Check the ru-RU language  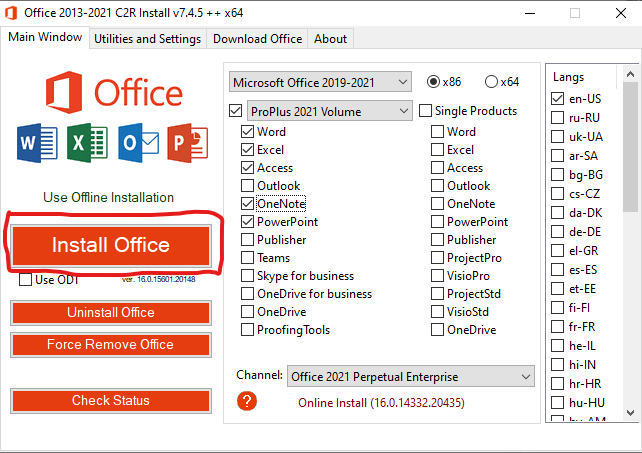[x=557, y=118]
